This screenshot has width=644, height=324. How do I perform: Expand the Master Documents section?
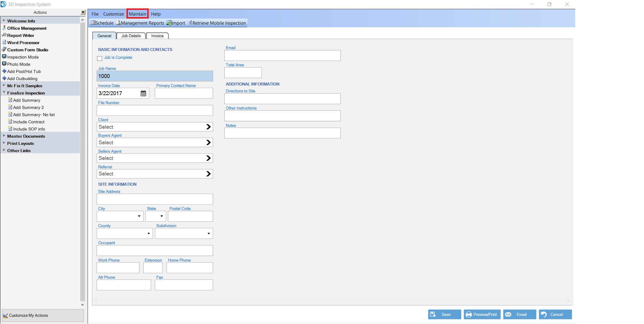click(4, 136)
